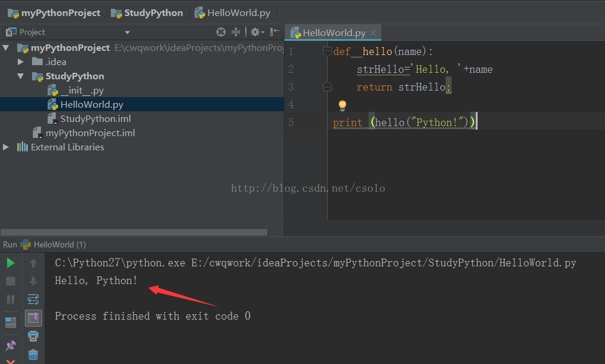Viewport: 605px width, 364px height.
Task: Run the script using the green play icon
Action: click(11, 262)
